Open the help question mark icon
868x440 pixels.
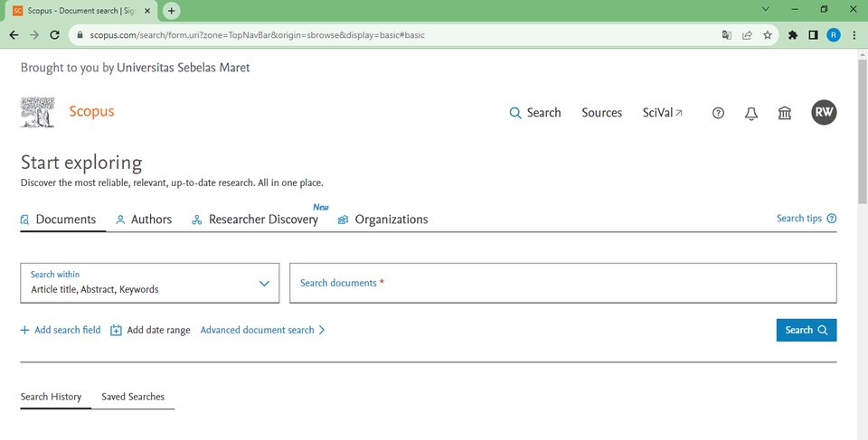[718, 113]
